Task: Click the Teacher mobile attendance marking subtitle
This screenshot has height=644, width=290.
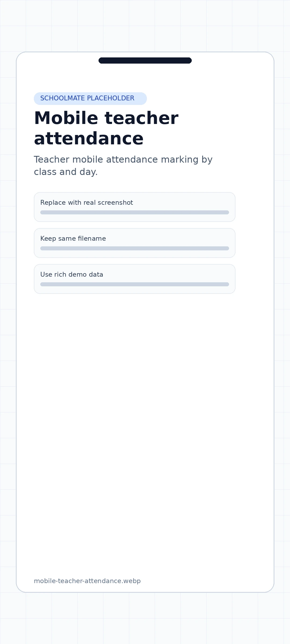Action: 123,166
